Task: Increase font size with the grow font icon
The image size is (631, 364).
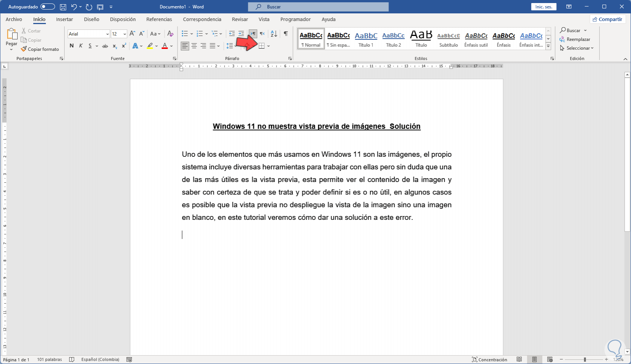Action: click(132, 34)
